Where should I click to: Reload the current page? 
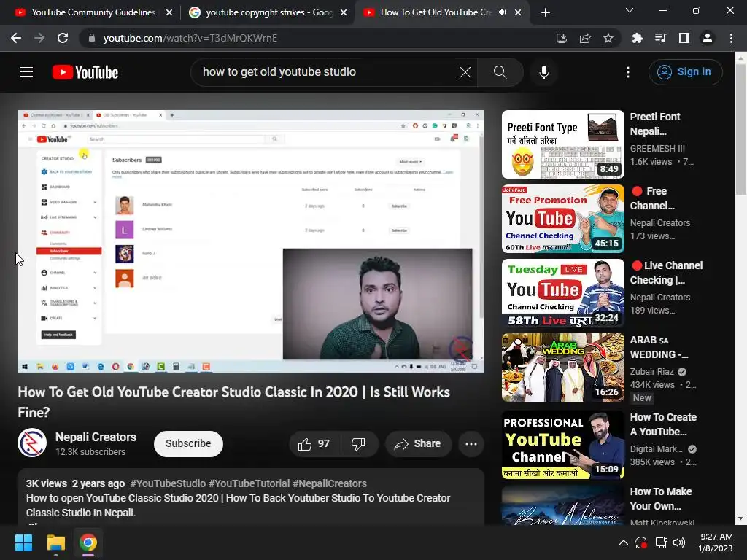63,38
